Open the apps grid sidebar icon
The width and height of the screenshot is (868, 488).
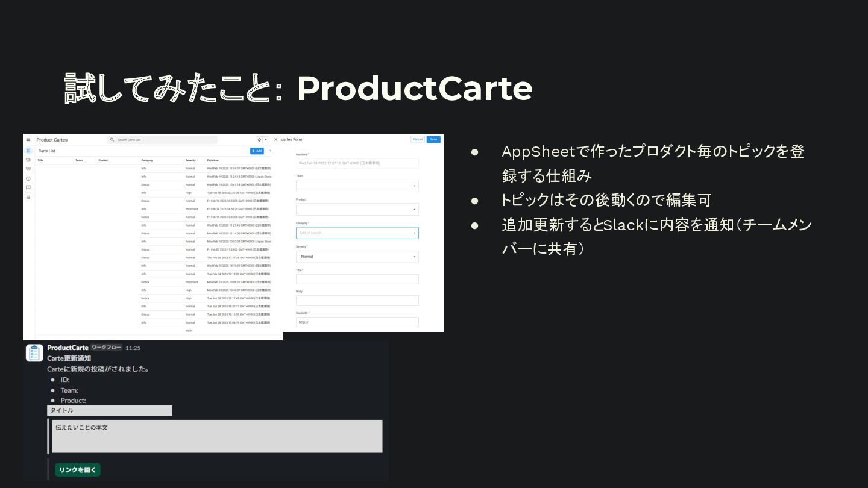28,197
